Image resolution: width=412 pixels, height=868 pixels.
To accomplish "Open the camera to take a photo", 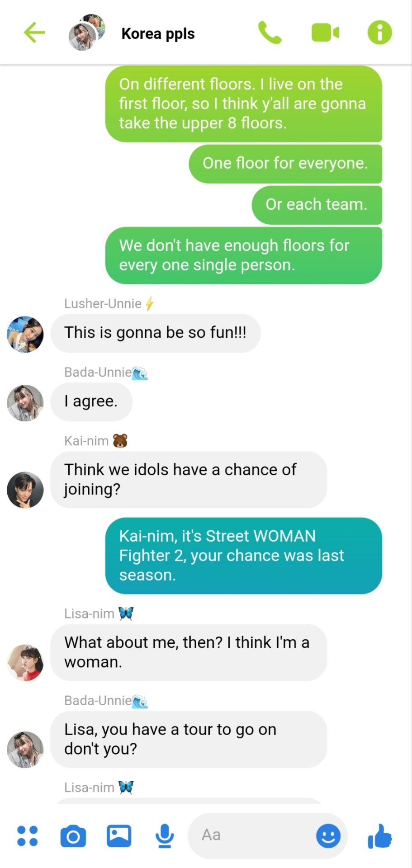I will [x=73, y=836].
